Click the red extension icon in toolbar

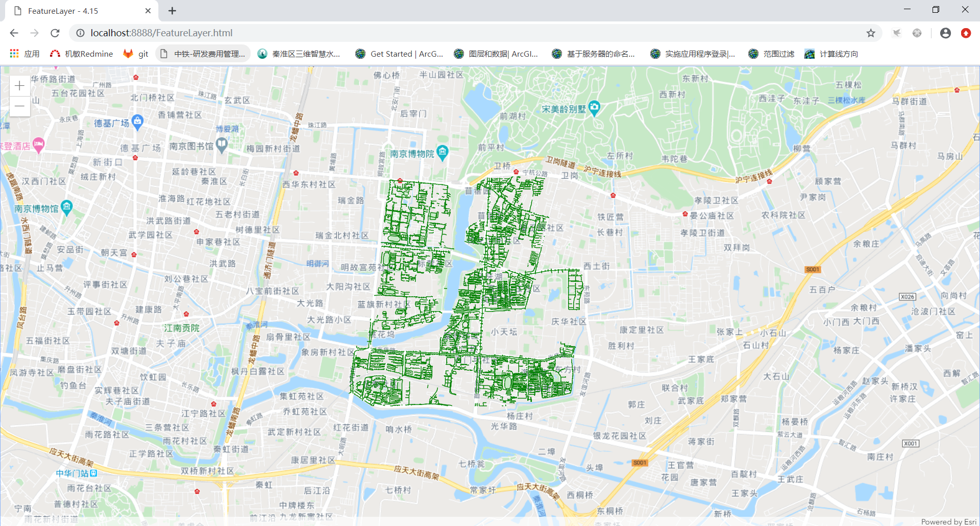[966, 33]
